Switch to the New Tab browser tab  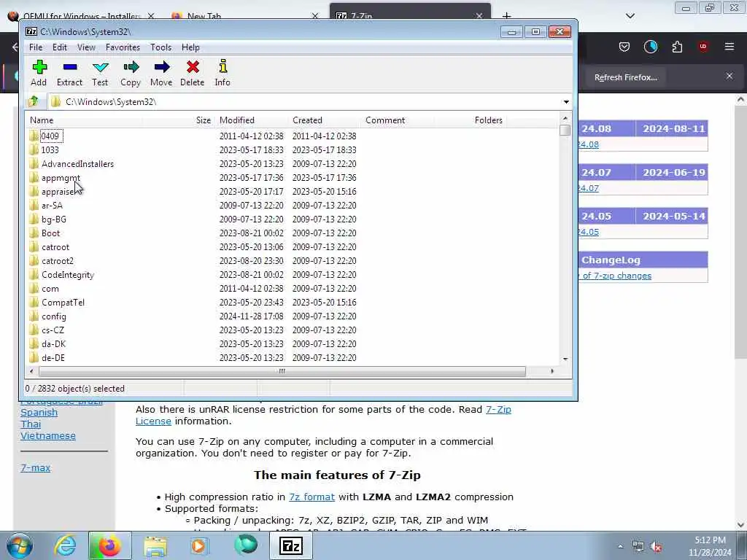click(x=245, y=15)
